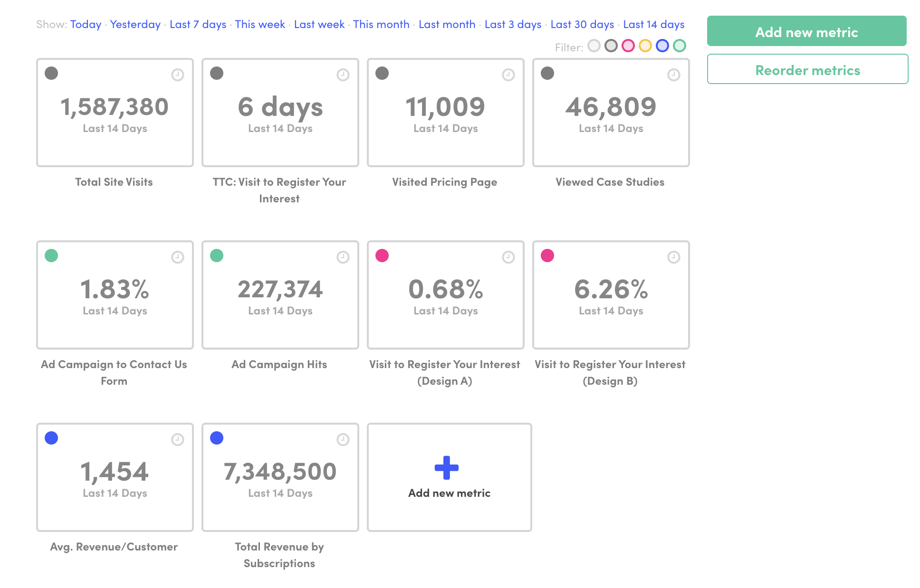The width and height of the screenshot is (920, 588).
Task: Click the Add new metric button
Action: 807,31
